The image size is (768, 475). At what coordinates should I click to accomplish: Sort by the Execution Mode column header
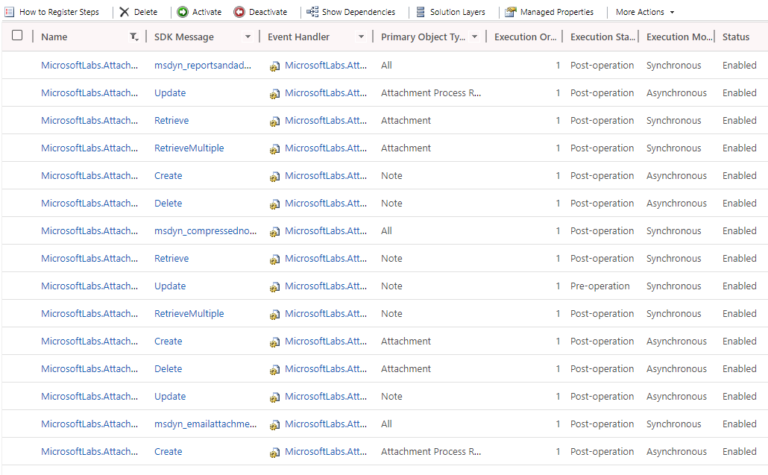(679, 37)
